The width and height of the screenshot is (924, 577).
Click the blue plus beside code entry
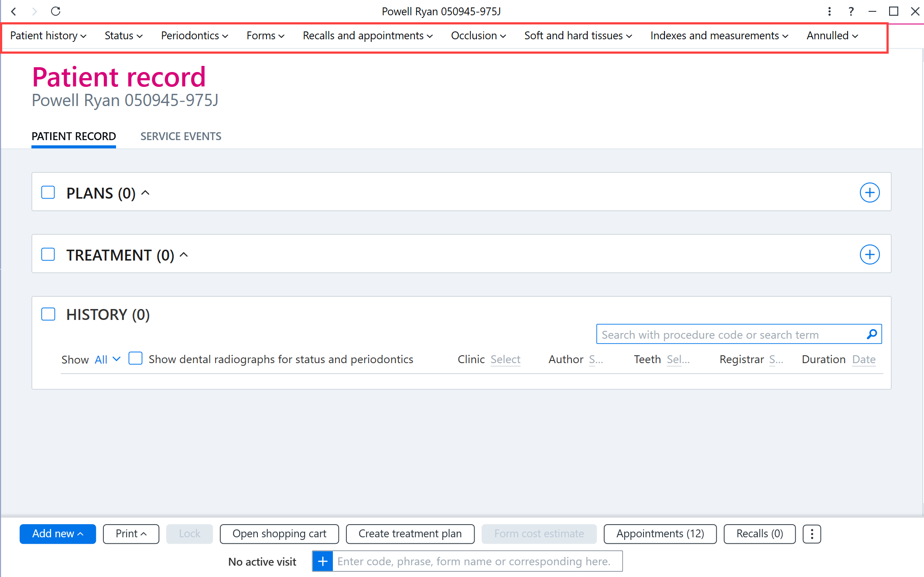(323, 561)
